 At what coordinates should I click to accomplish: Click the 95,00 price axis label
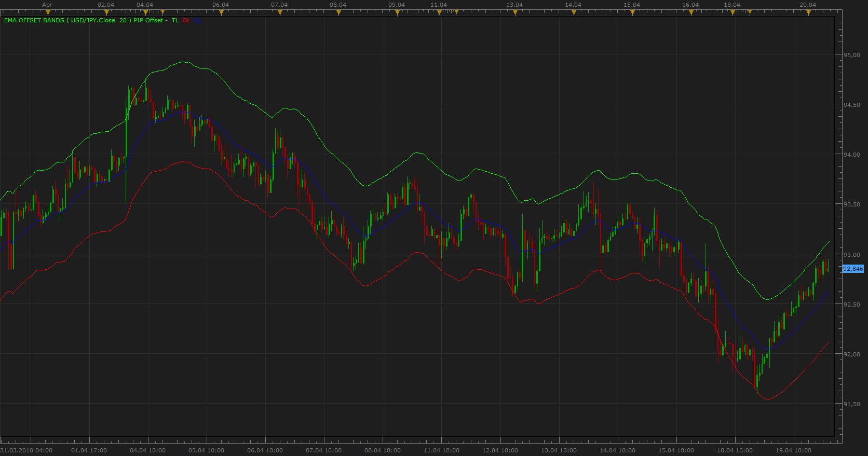(x=851, y=55)
